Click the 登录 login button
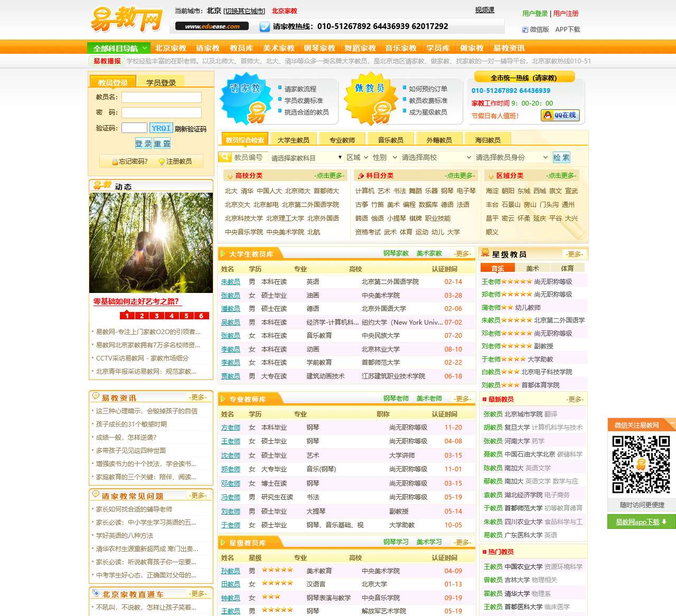This screenshot has width=676, height=616. [x=144, y=144]
